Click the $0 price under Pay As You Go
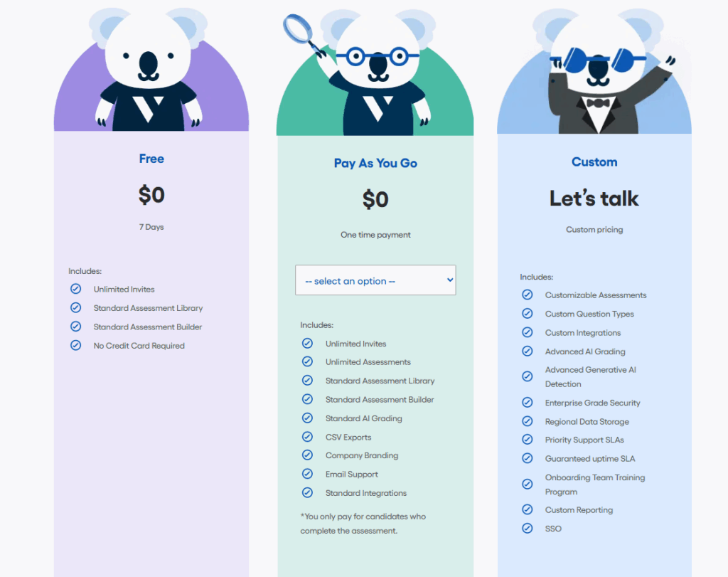 (x=375, y=199)
